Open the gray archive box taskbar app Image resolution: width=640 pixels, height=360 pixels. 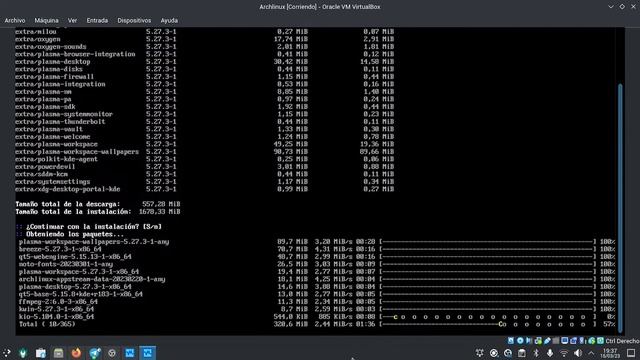58,353
